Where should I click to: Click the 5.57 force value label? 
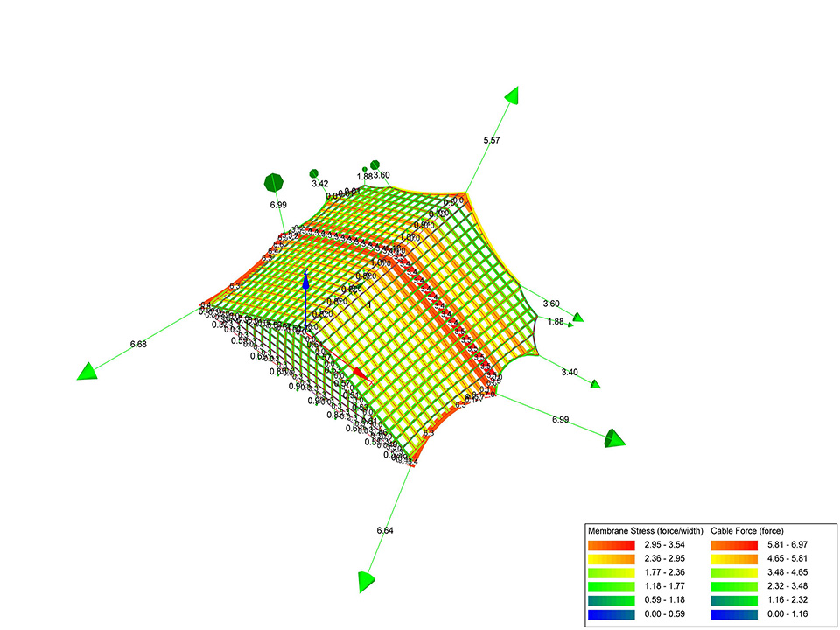coord(493,140)
